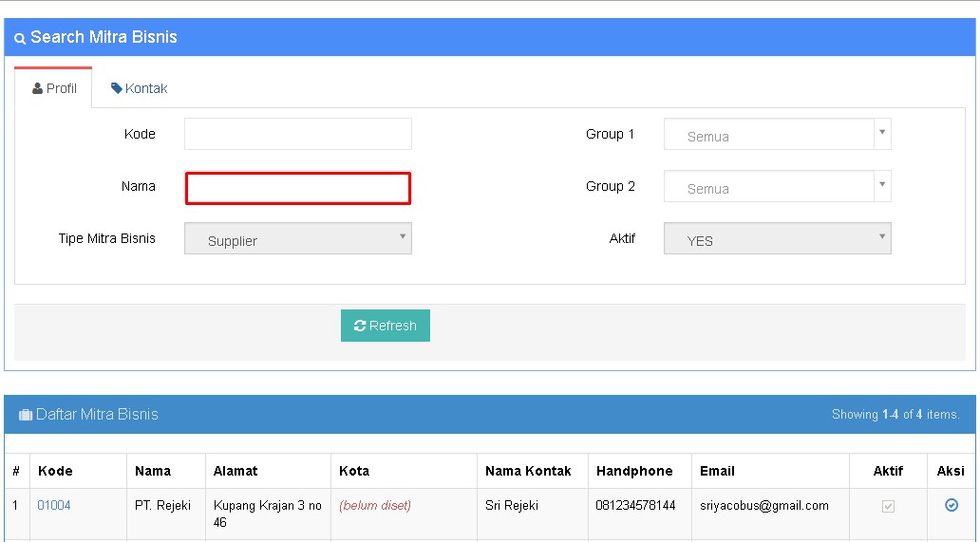This screenshot has width=980, height=542.
Task: Click the person icon on Profil tab
Action: point(38,88)
